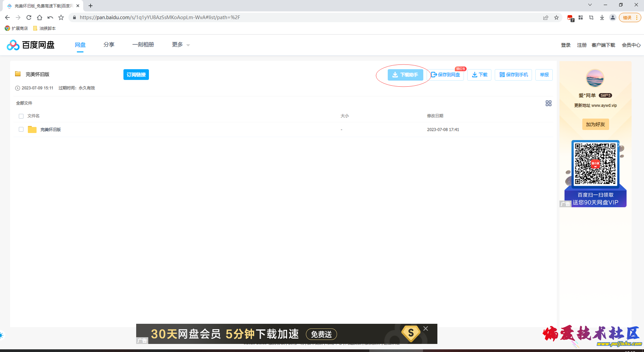
Task: Open the browser tab search chevron
Action: 590,5
